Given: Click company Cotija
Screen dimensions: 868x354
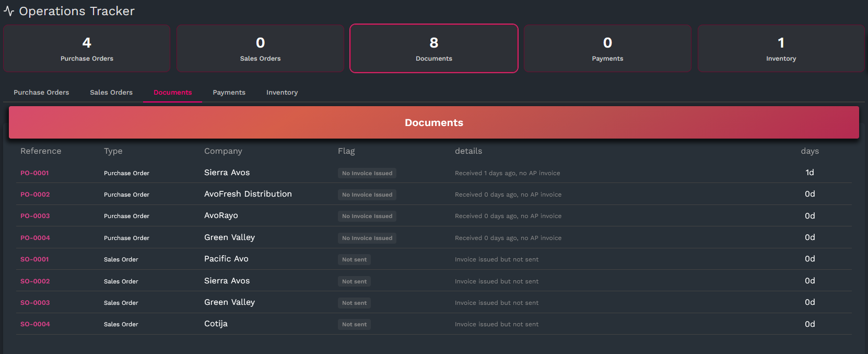Looking at the screenshot, I should point(216,324).
